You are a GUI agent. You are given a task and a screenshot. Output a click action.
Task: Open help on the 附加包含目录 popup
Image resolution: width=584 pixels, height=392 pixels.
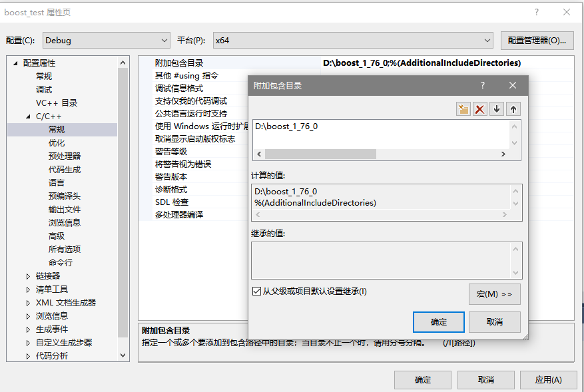(483, 85)
